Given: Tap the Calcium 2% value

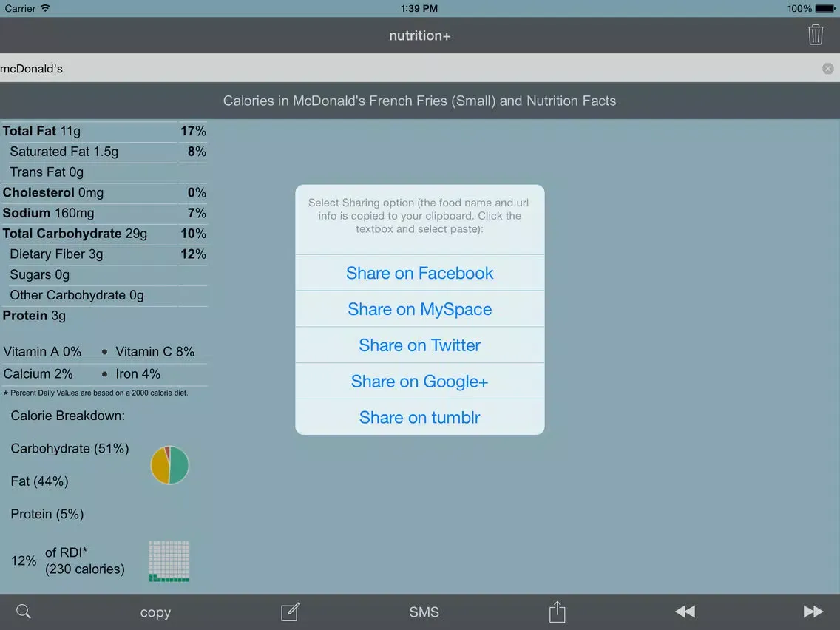Looking at the screenshot, I should pos(38,373).
